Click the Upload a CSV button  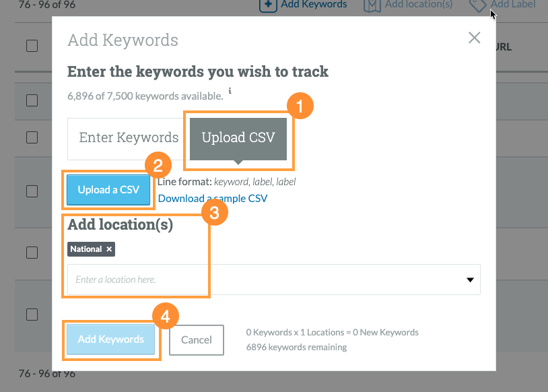tap(108, 190)
